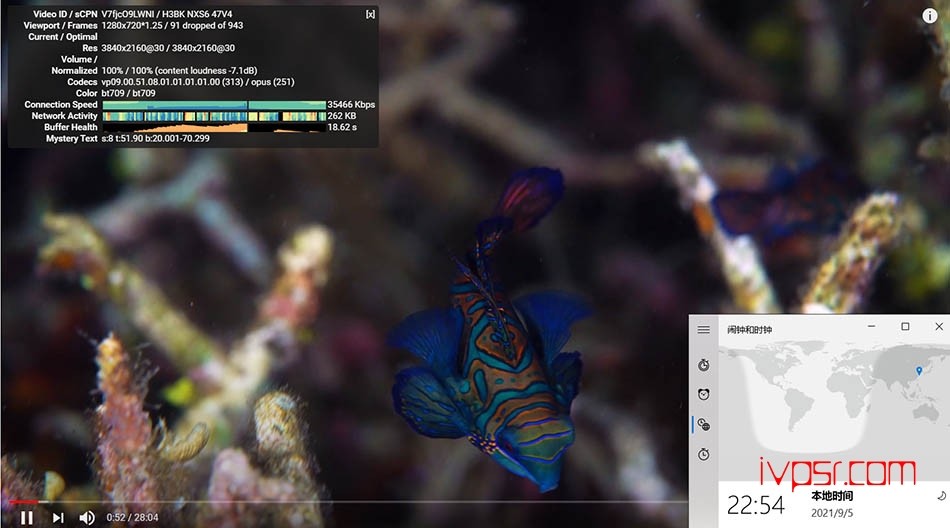Click the date 2021/9/5
The image size is (950, 528).
coord(832,513)
